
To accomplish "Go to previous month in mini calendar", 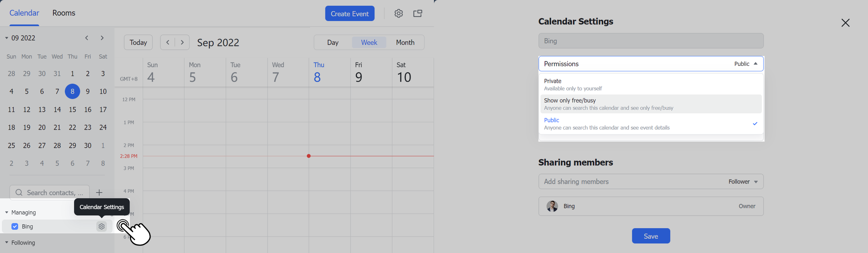I will pyautogui.click(x=87, y=38).
